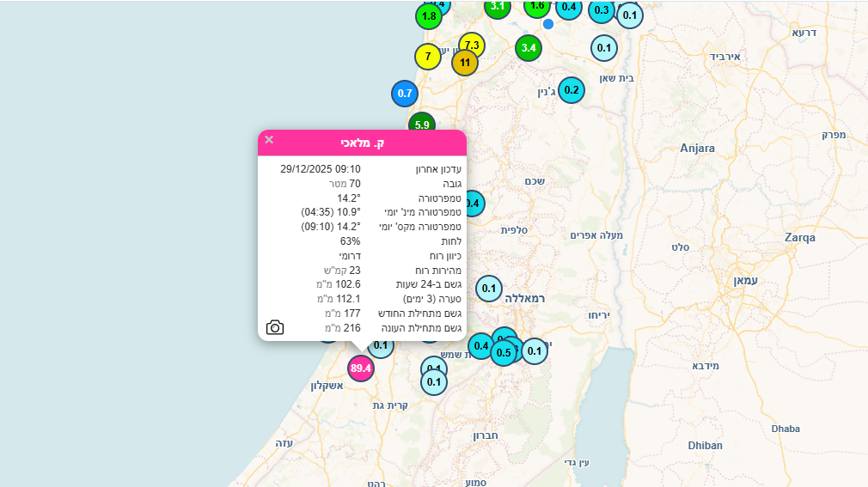Open the cyan 0.5 station marker

tap(504, 353)
